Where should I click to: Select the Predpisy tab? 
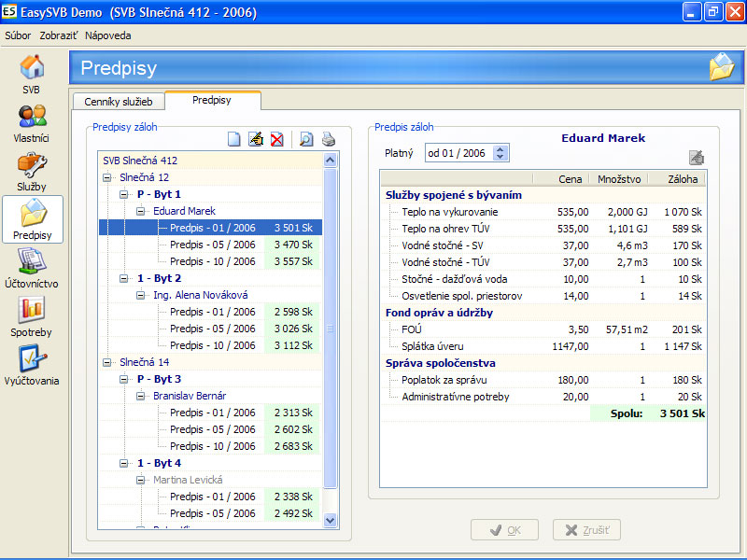[x=212, y=100]
